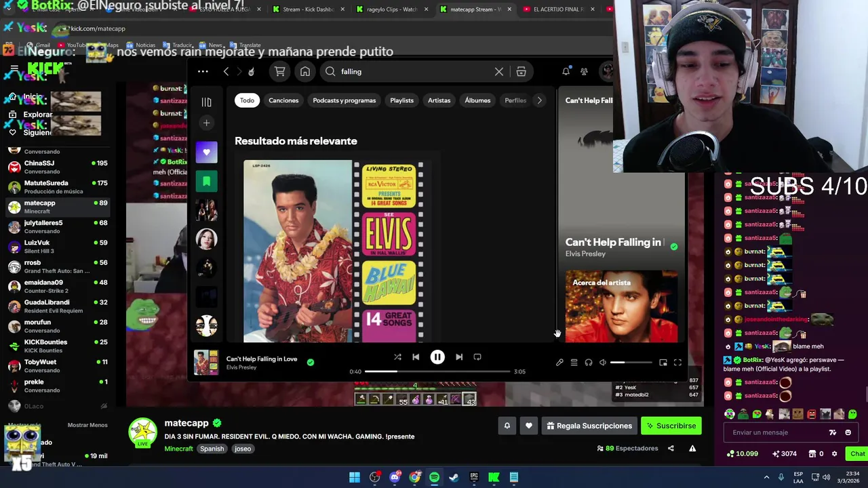The width and height of the screenshot is (868, 488).
Task: Open the Spotify play queue
Action: point(574,363)
